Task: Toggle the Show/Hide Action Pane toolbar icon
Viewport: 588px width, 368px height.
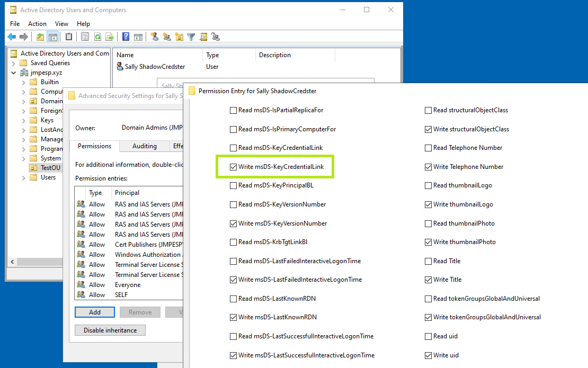Action: [138, 37]
